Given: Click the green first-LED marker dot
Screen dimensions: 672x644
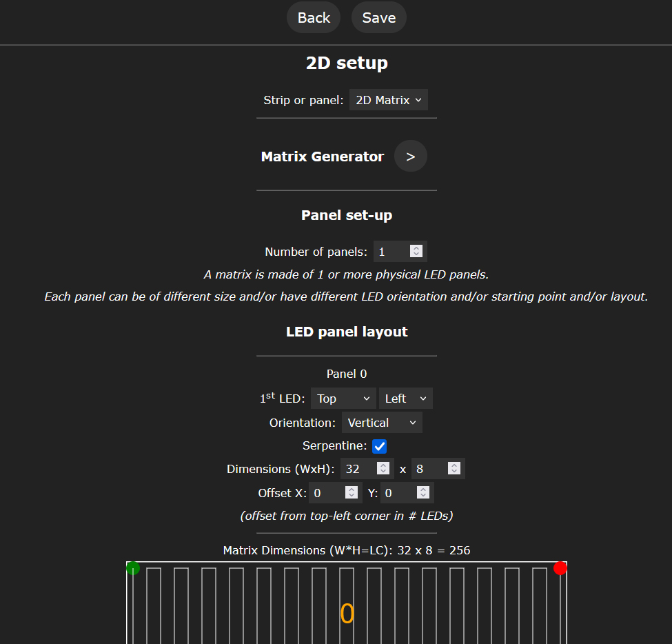Looking at the screenshot, I should (x=133, y=568).
